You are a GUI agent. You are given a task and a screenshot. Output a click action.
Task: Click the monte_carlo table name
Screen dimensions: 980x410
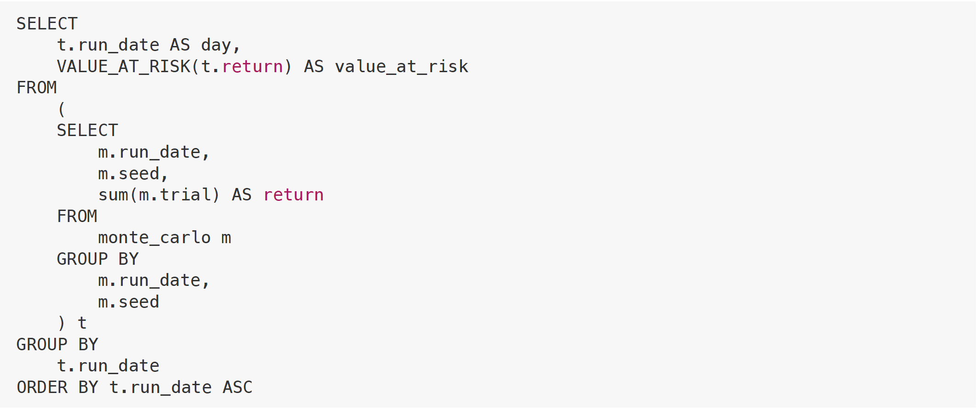coord(154,238)
